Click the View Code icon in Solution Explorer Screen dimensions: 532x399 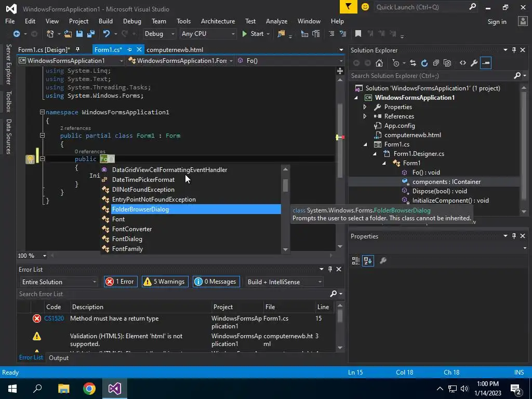click(x=463, y=63)
